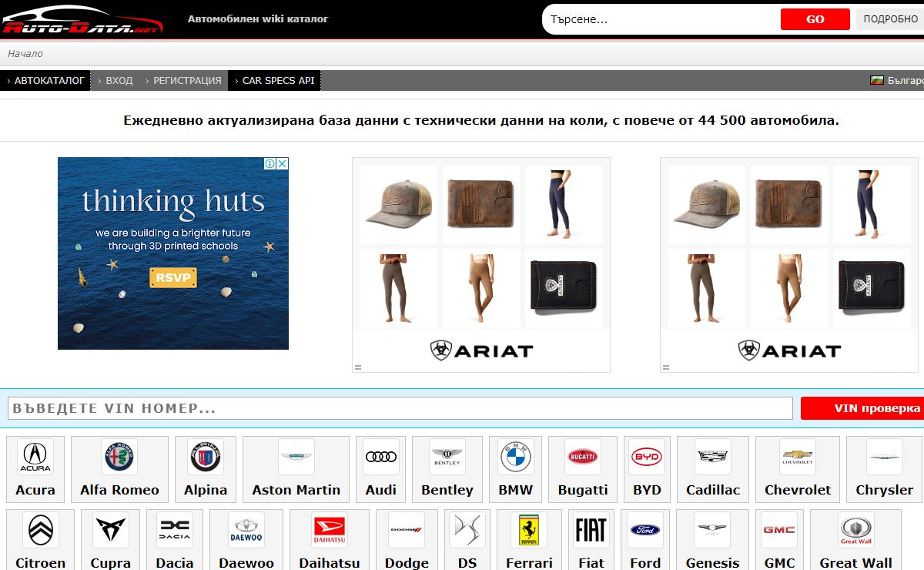924x570 pixels.
Task: Open the Cupra brand logo
Action: pos(111,530)
